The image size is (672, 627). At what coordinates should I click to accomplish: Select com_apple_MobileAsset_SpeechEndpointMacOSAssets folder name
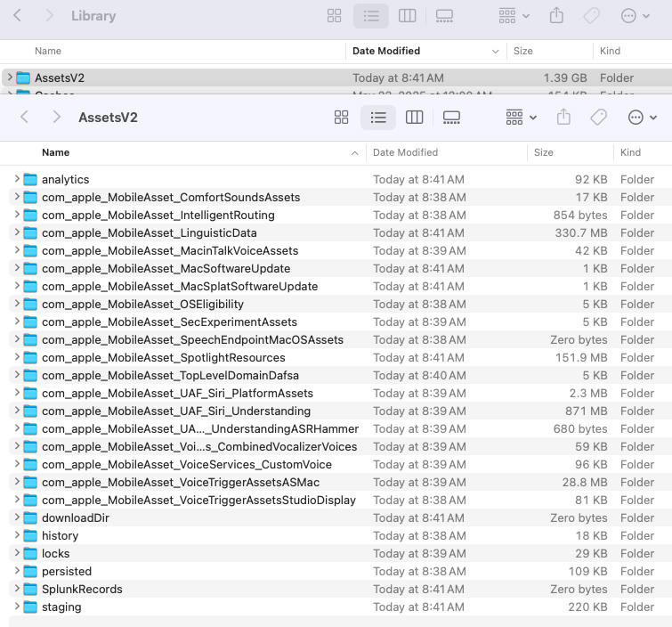192,340
